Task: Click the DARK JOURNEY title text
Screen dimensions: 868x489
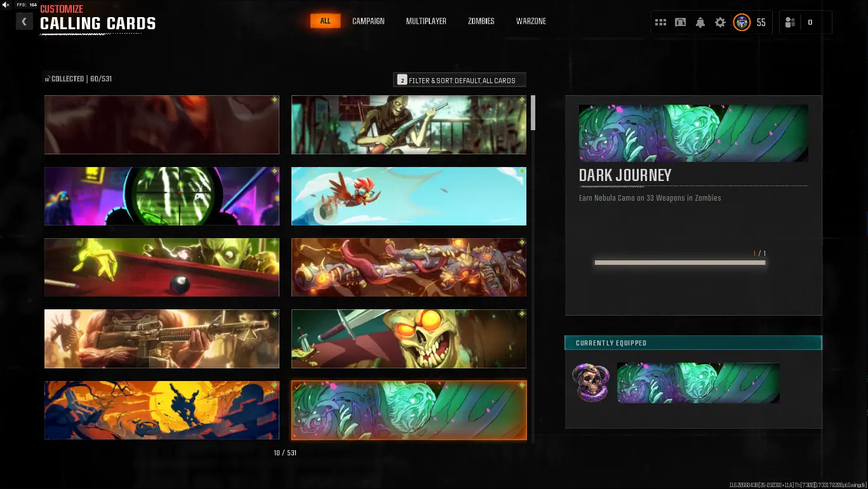Action: click(625, 175)
